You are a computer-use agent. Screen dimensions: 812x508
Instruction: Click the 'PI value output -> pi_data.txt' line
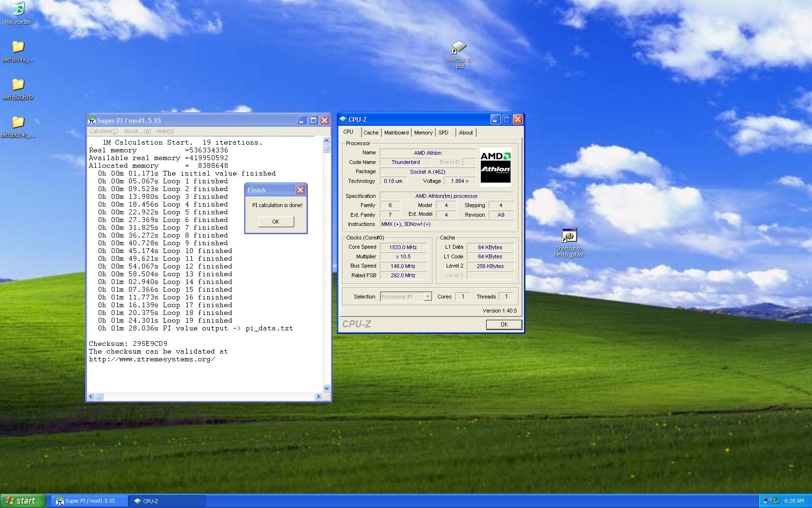195,329
